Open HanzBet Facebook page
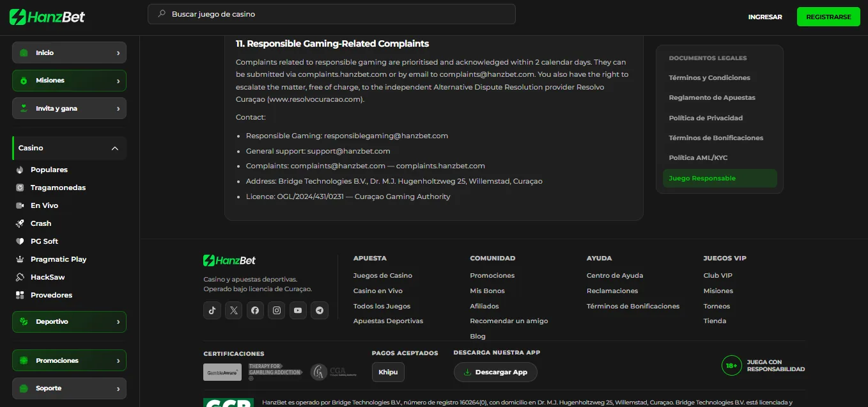 point(255,310)
